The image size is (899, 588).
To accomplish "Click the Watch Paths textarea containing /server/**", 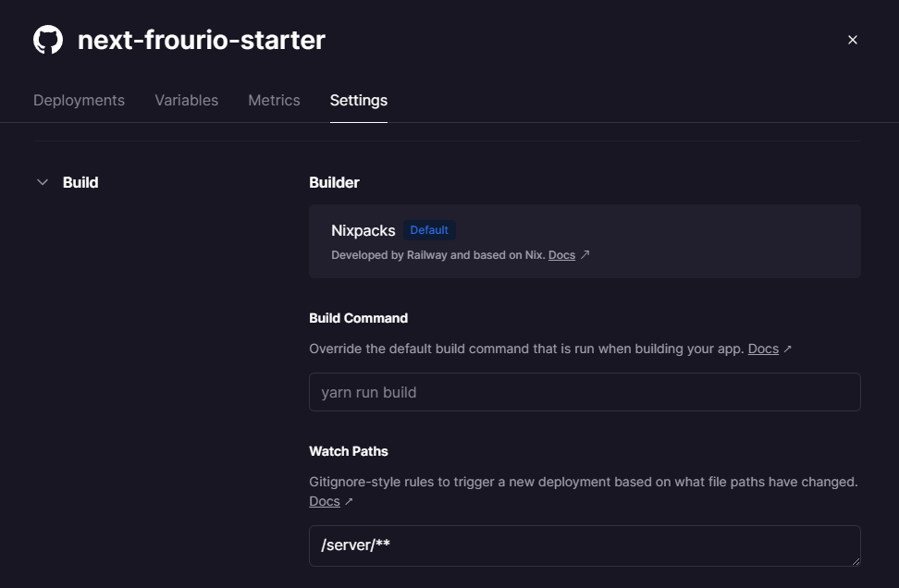I will click(x=585, y=545).
